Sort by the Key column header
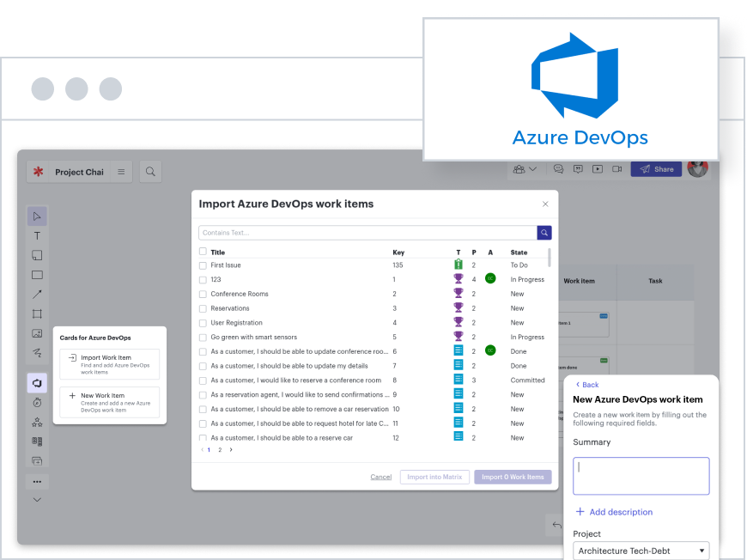The height and width of the screenshot is (560, 747). click(398, 253)
